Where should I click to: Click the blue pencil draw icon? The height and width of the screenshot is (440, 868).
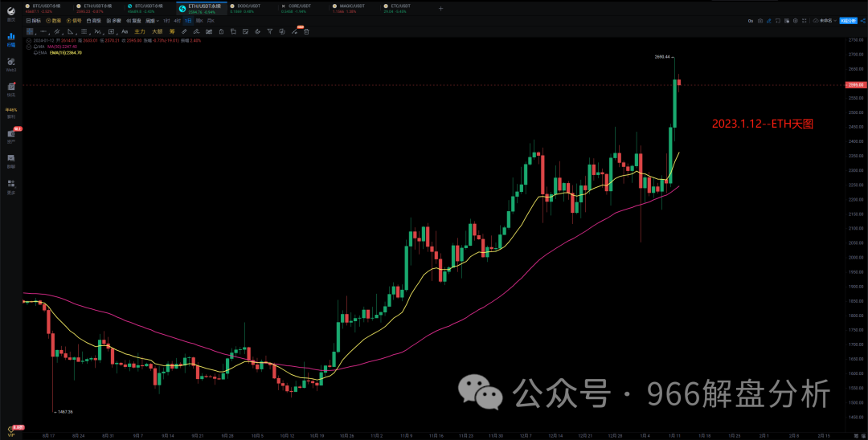tap(769, 21)
